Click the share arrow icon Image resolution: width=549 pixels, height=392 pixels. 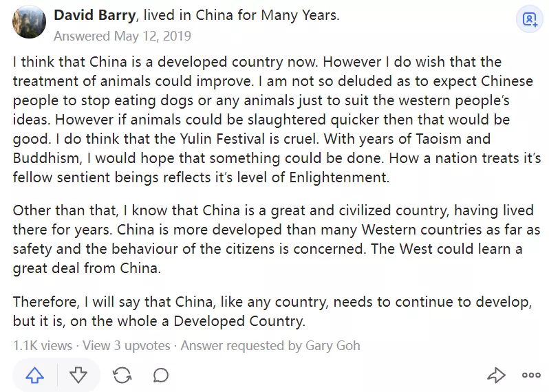pos(495,375)
